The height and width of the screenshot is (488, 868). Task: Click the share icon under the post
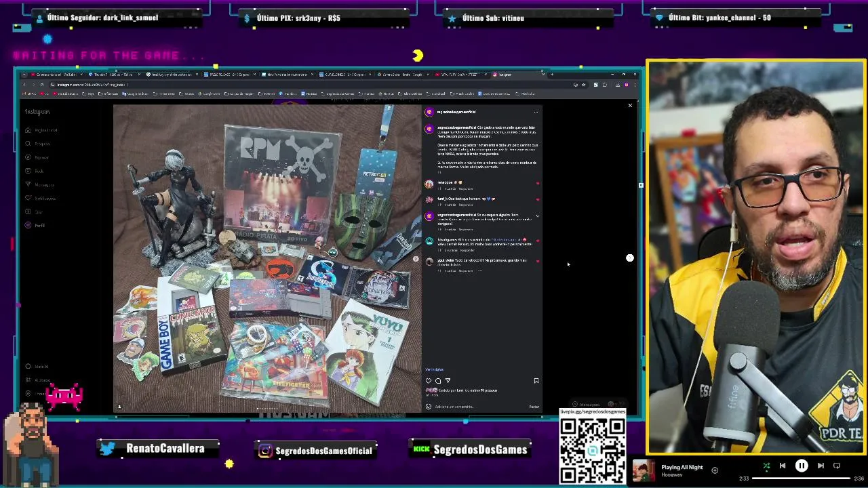(x=448, y=381)
